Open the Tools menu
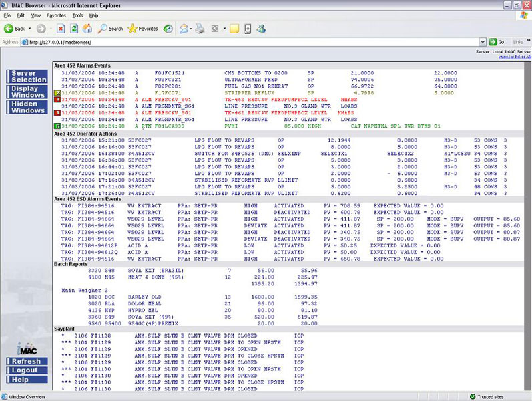This screenshot has height=401, width=532. [77, 15]
